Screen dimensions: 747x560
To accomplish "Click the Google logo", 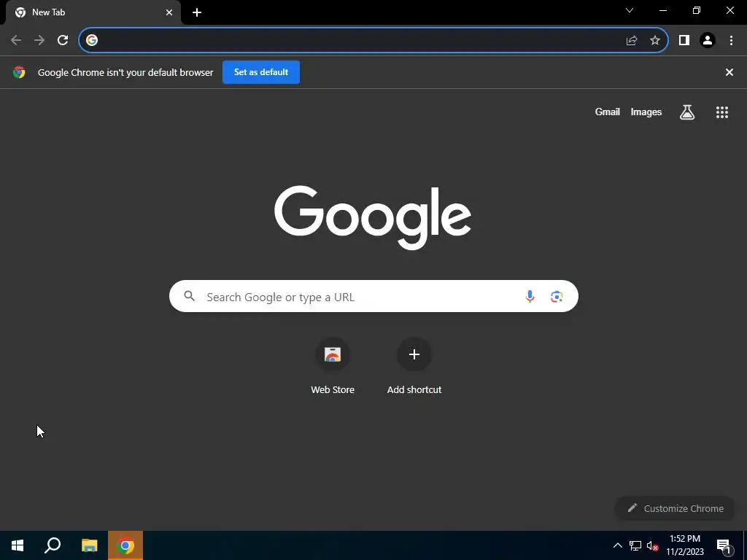I will point(373,217).
